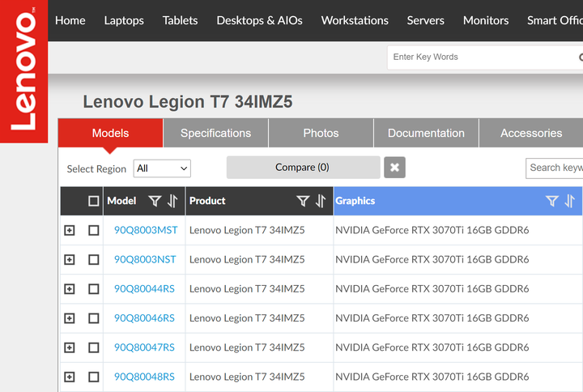Open model link 90Q80048RS
Screen dimensions: 583x392
pyautogui.click(x=144, y=377)
